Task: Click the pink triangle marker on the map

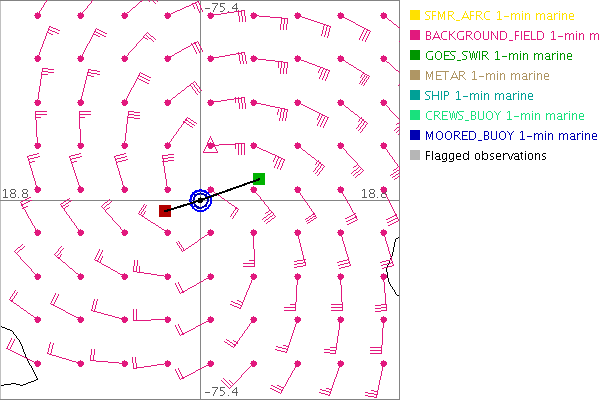Action: point(210,148)
